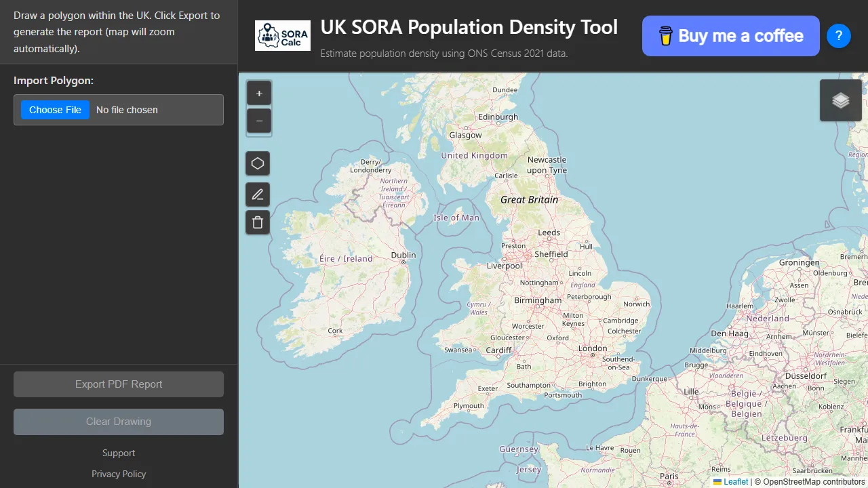Open the Leaflet attribution link

(736, 482)
